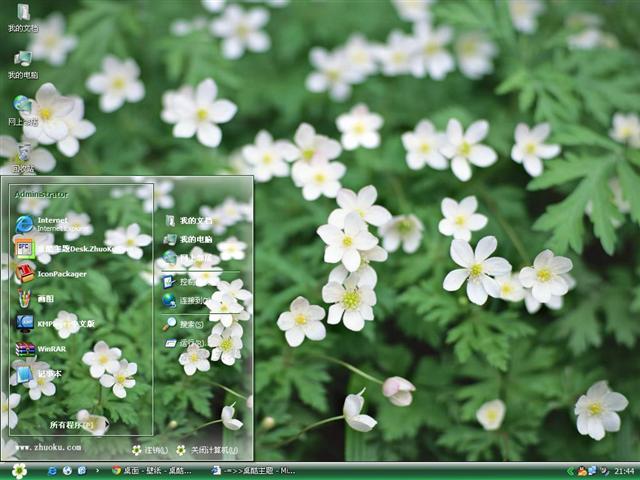Select 连接到 (Connect To) in Start menu
The height and width of the screenshot is (480, 640).
186,300
